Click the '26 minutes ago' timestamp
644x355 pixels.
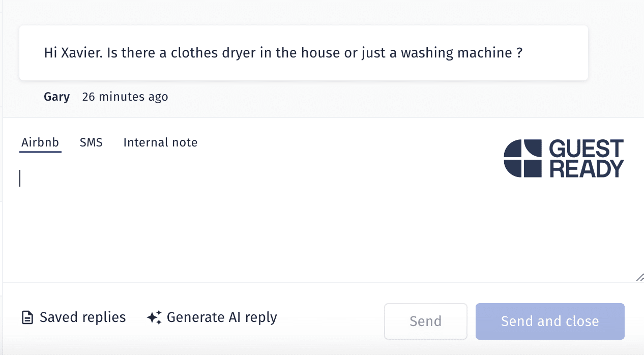[x=125, y=97]
